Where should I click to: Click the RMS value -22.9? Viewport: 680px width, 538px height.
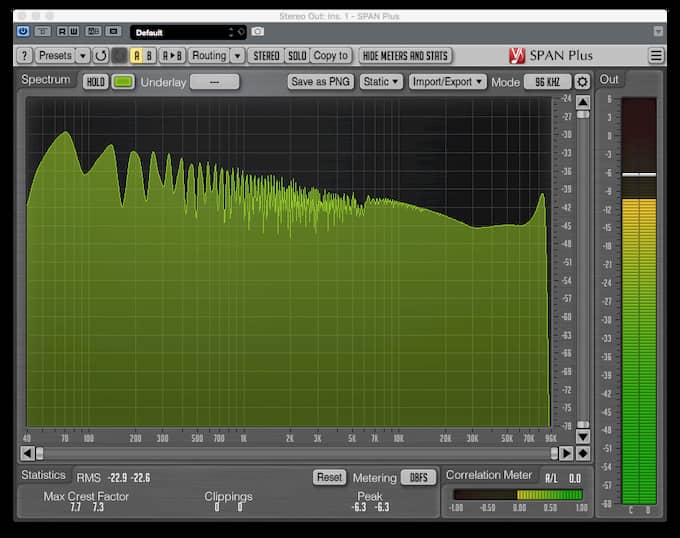point(118,478)
